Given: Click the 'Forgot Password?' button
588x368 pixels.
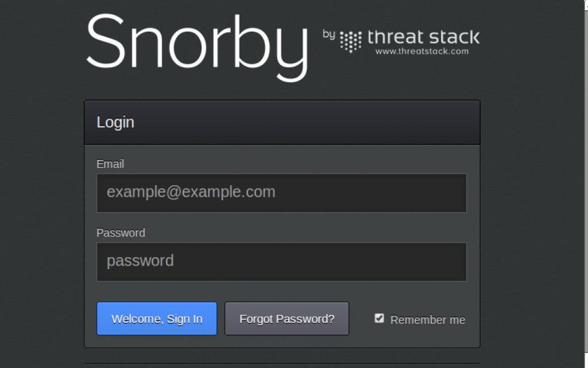Looking at the screenshot, I should 287,319.
